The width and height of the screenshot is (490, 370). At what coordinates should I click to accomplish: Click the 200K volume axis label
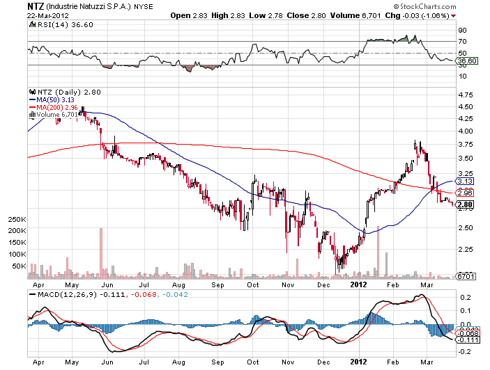(x=17, y=230)
